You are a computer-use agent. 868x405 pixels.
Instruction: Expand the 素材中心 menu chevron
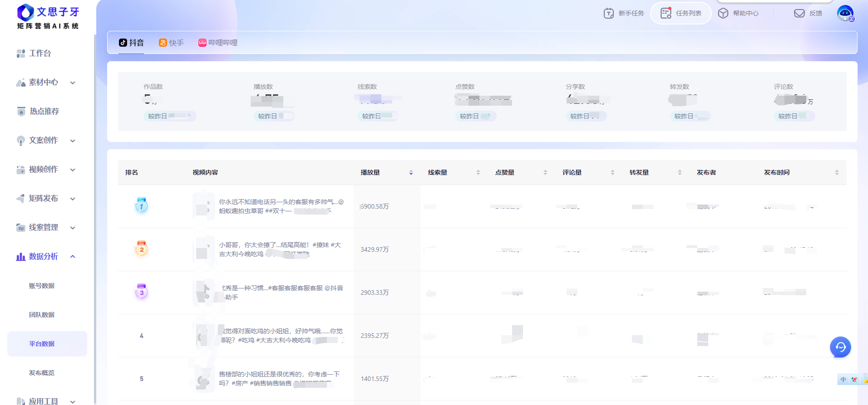click(x=73, y=83)
